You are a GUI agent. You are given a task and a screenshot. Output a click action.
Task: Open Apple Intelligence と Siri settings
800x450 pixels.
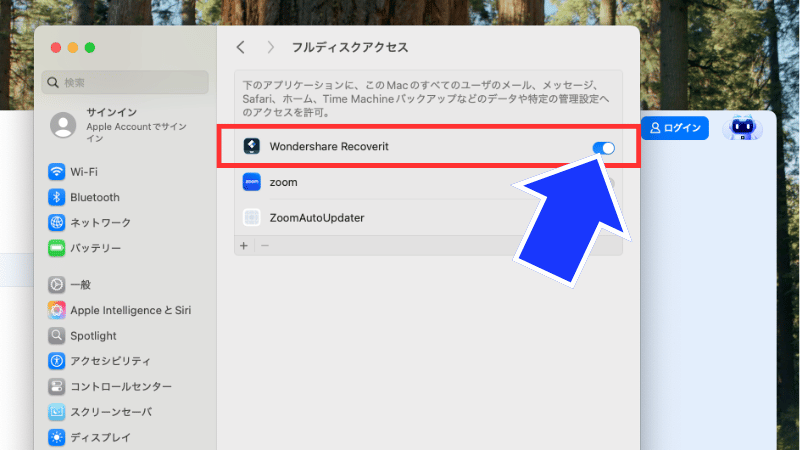[x=131, y=310]
